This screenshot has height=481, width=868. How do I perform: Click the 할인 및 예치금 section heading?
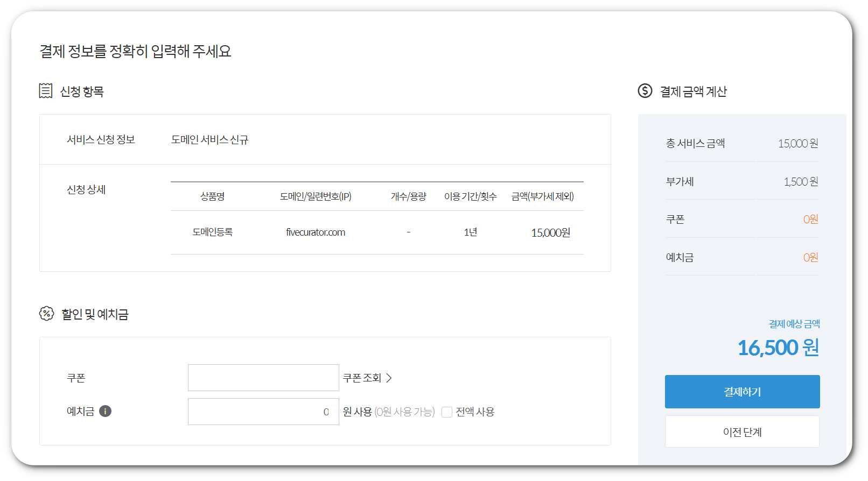coord(95,314)
